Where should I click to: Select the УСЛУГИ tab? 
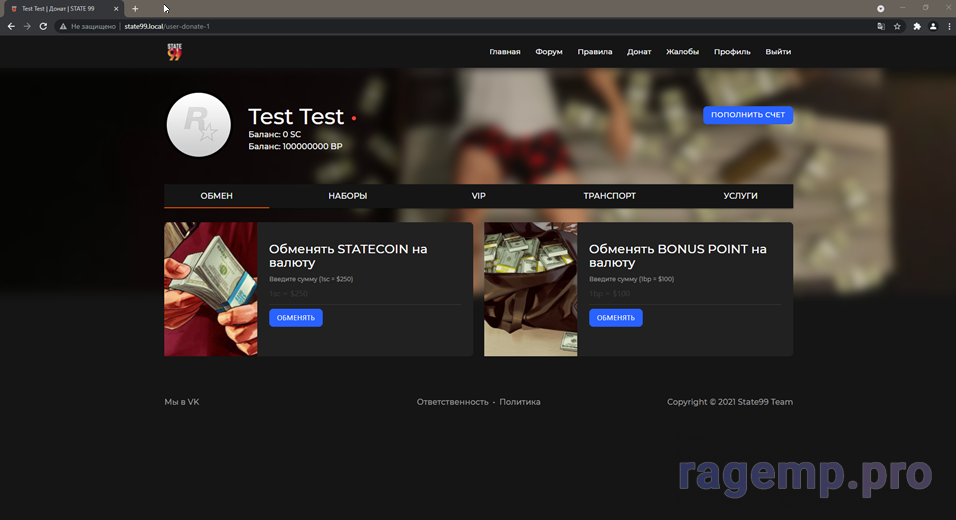(x=740, y=196)
